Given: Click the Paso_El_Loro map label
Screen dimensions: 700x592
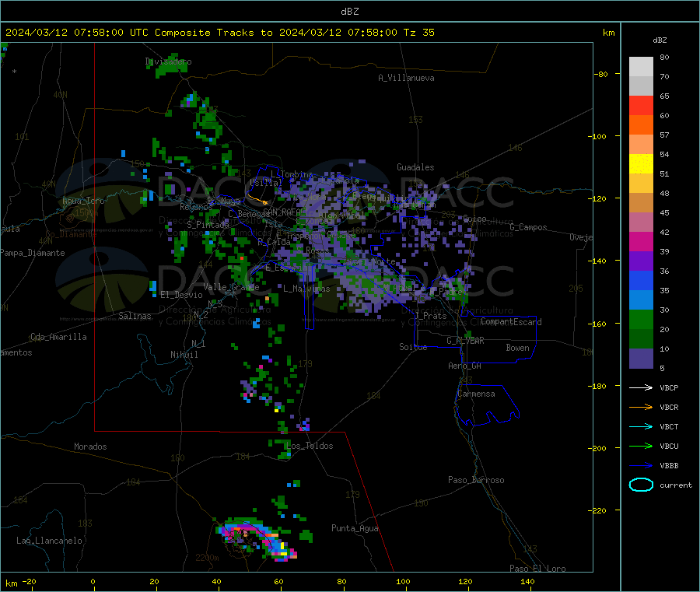Looking at the screenshot, I should pos(537,569).
